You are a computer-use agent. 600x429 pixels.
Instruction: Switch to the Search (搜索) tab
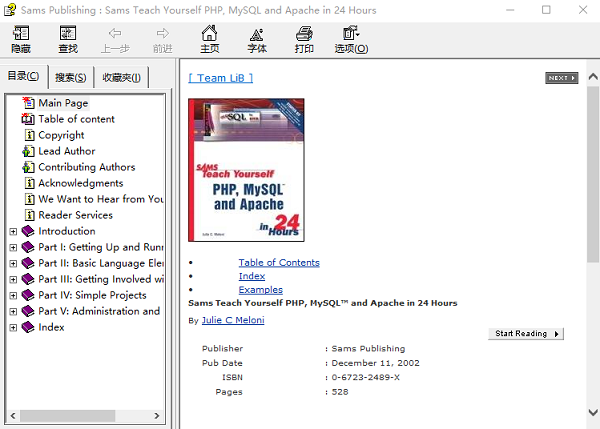tap(70, 77)
